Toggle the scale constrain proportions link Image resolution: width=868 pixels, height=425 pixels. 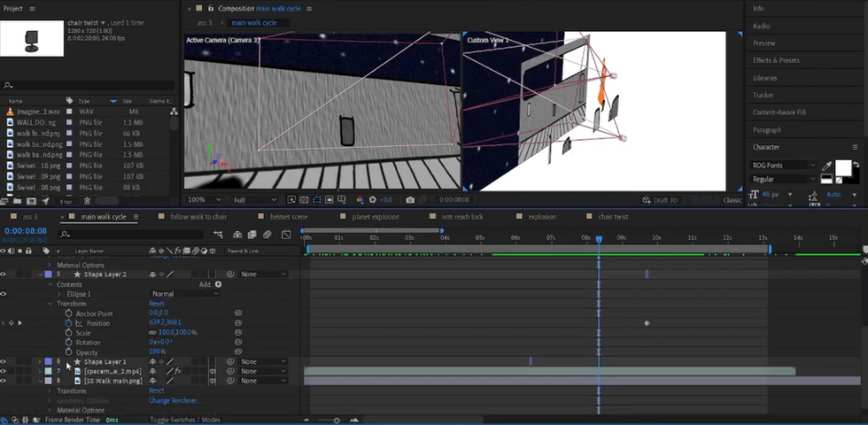coord(152,333)
